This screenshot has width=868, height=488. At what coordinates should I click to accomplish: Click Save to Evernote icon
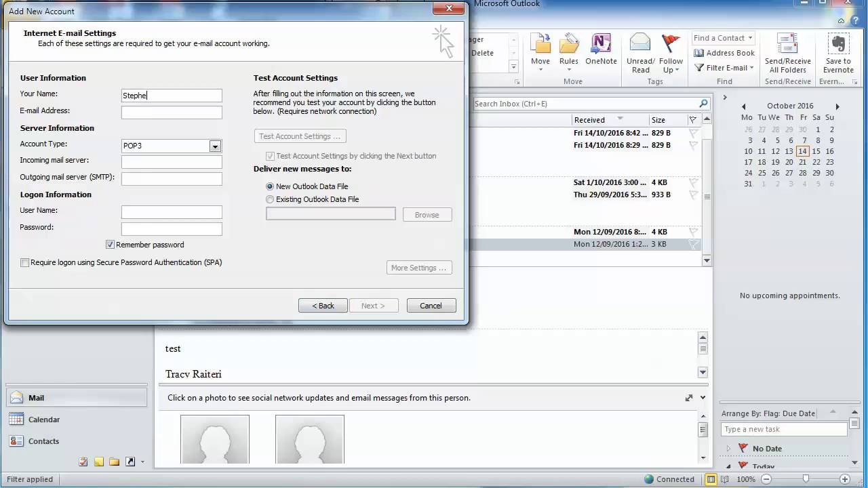(838, 53)
